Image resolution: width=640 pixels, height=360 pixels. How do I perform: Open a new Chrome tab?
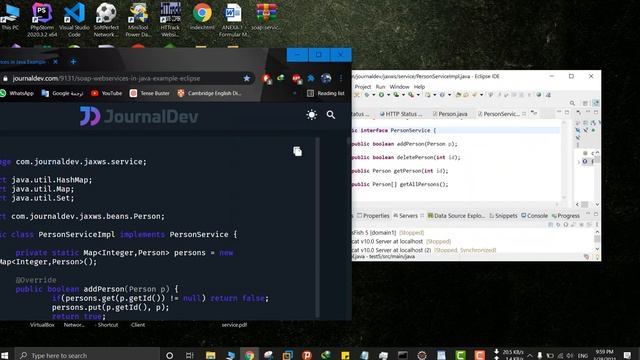[x=73, y=62]
